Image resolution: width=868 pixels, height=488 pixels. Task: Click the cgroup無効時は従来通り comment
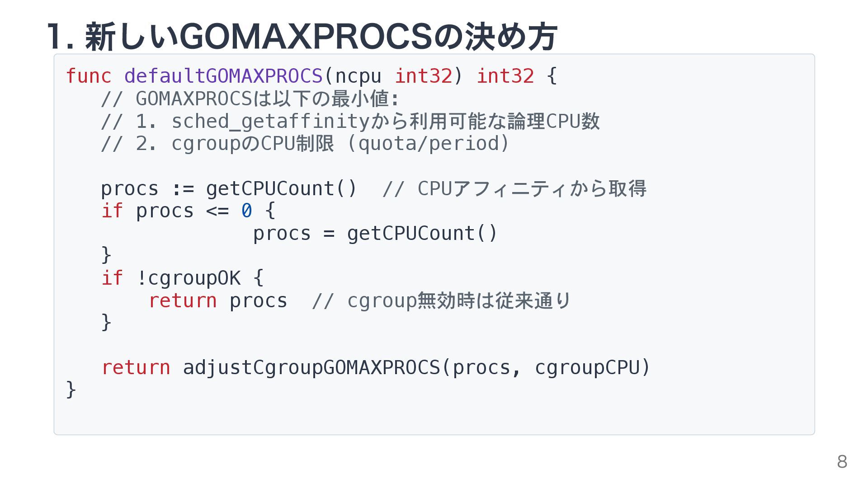[442, 300]
